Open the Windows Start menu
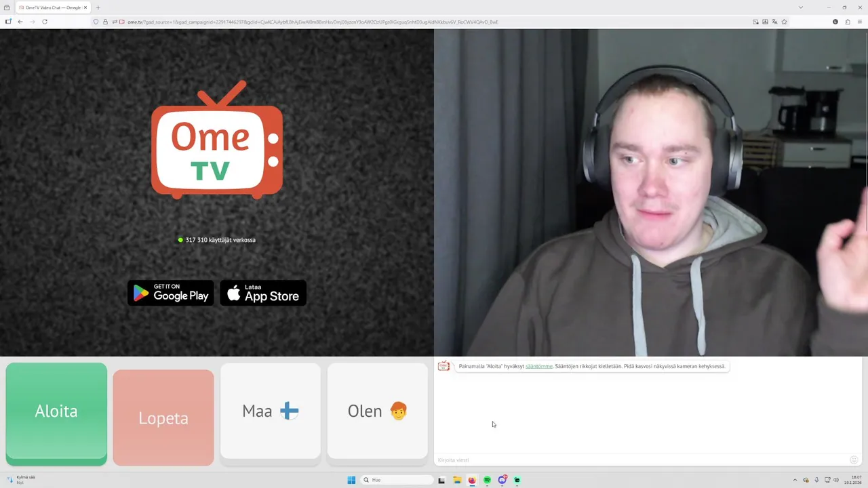The image size is (868, 488). coord(351,480)
